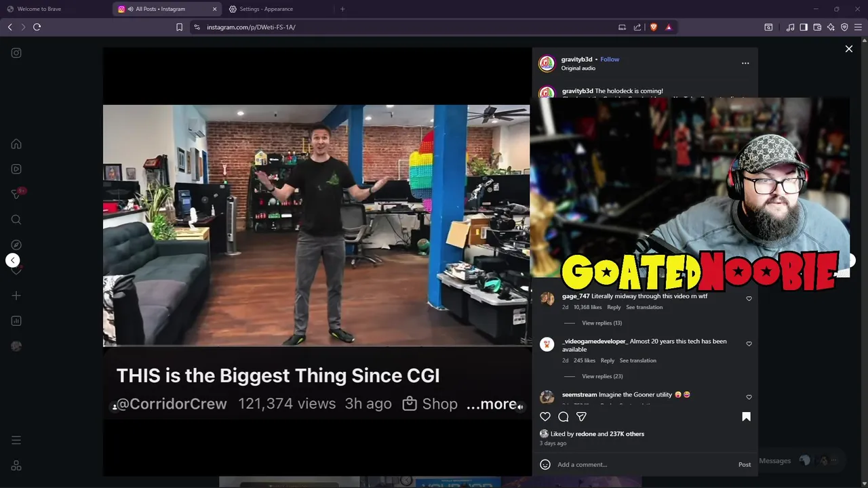Open Brave Rewards triangle icon

click(669, 27)
